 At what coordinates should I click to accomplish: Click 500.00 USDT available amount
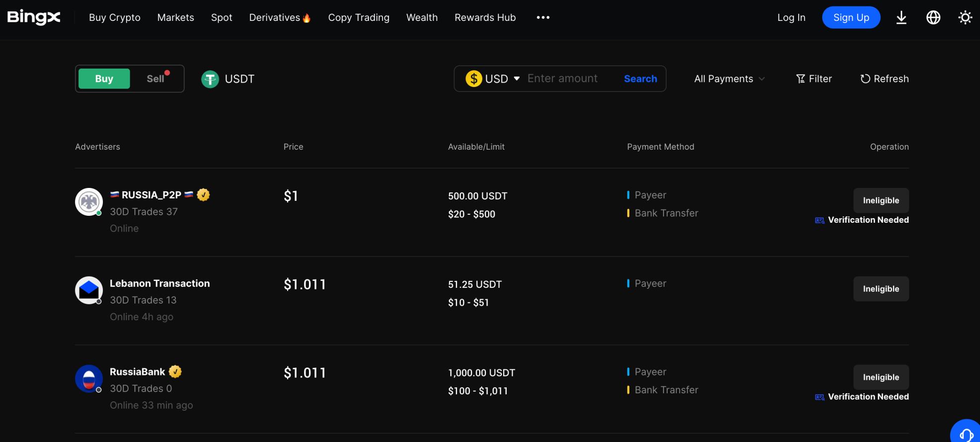[478, 196]
